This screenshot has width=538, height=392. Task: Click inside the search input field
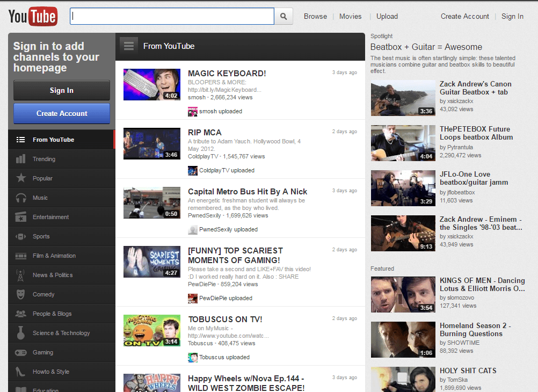tap(172, 16)
